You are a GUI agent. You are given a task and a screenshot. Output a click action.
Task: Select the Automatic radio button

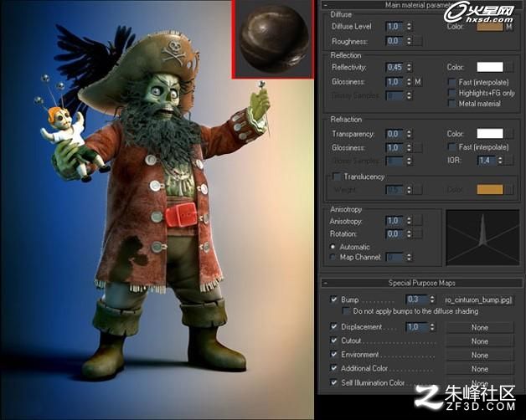(333, 247)
